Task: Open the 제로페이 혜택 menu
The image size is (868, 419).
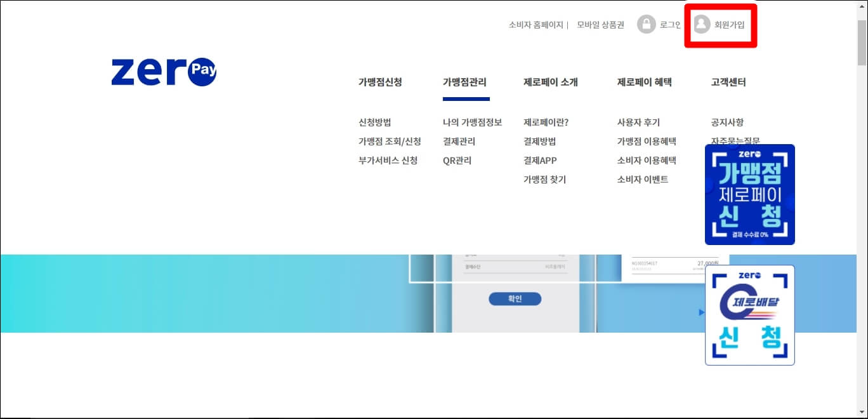Action: (x=644, y=82)
